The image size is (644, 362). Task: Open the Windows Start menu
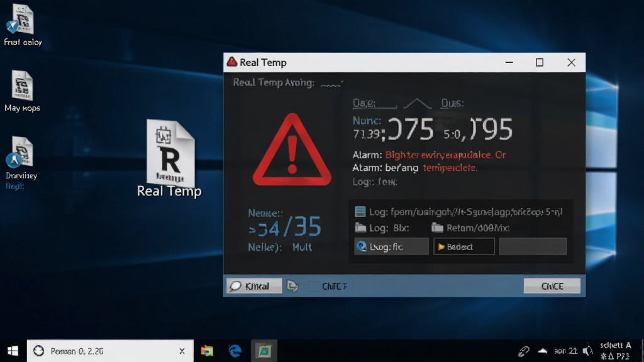[x=13, y=351]
